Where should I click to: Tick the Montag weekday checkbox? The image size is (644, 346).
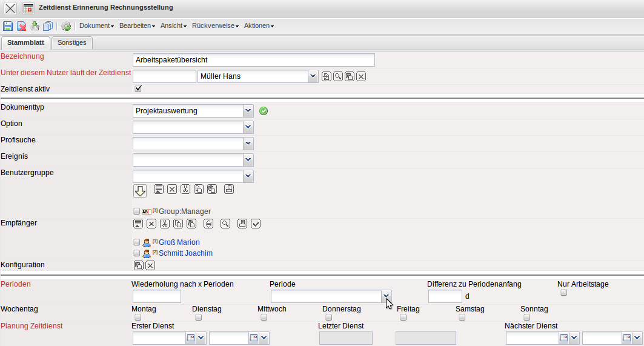138,317
